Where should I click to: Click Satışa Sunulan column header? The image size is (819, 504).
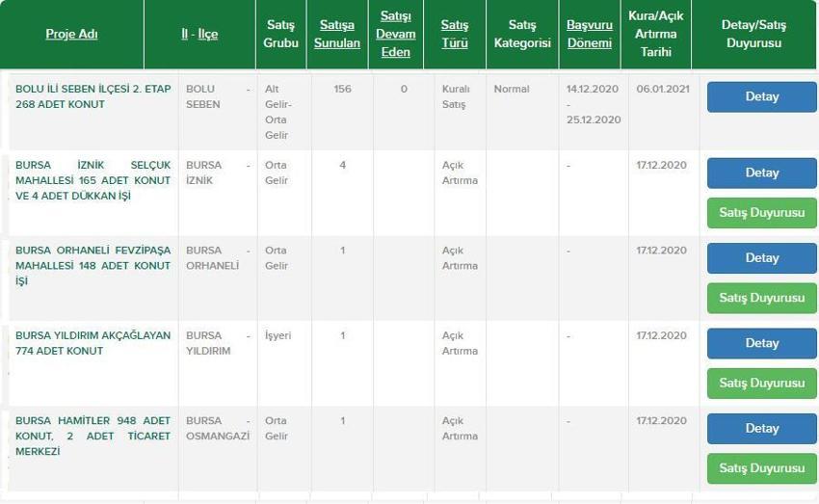[x=337, y=34]
